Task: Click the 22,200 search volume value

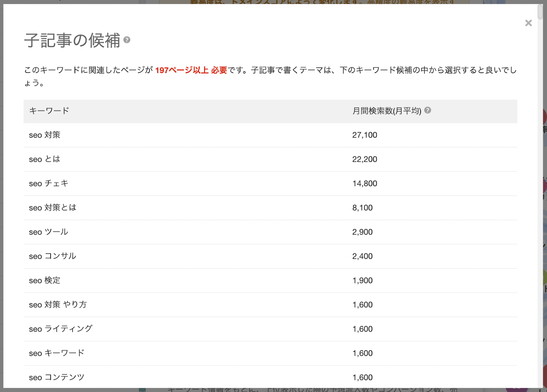Action: [364, 159]
